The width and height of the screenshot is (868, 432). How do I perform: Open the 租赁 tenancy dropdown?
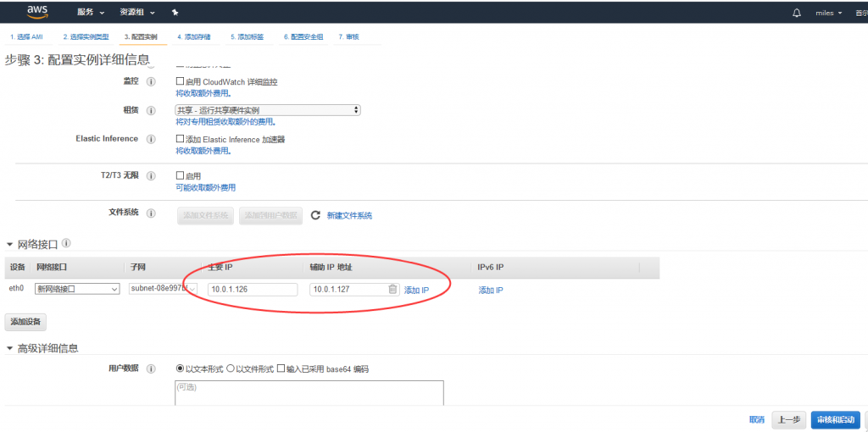coord(268,110)
